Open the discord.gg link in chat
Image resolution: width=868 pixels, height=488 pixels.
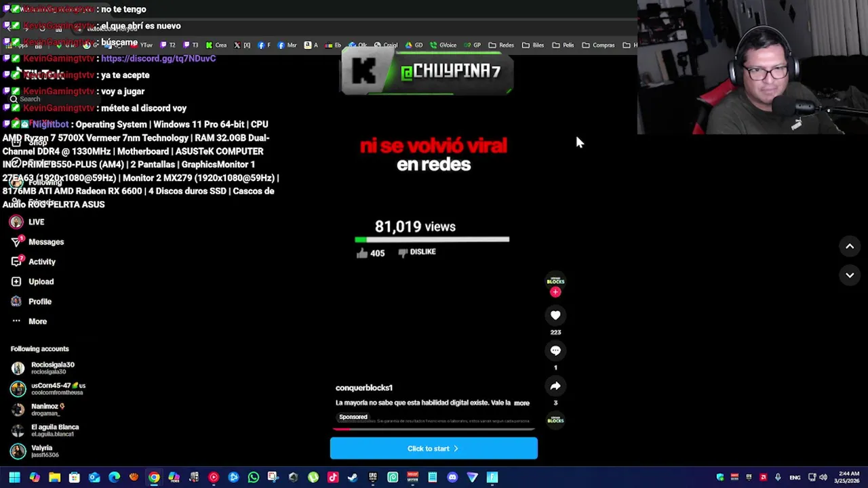click(158, 58)
